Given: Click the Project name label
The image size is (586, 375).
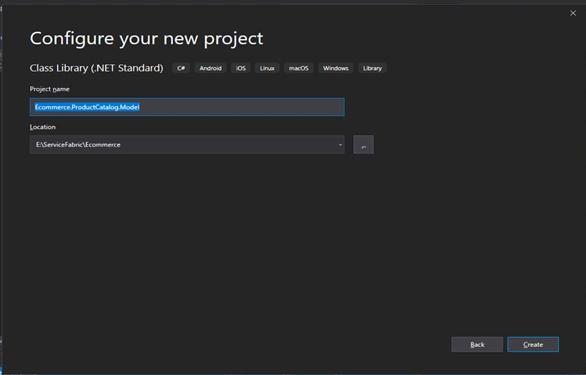Looking at the screenshot, I should tap(50, 89).
